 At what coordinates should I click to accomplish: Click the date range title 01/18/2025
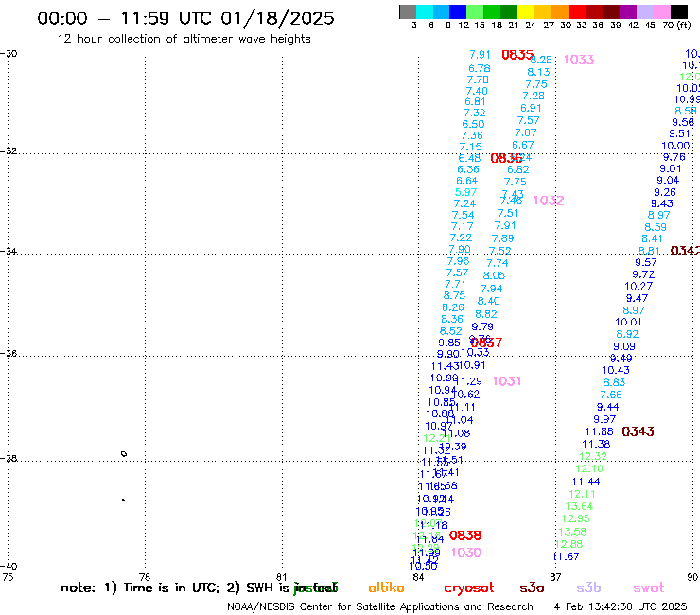[277, 18]
